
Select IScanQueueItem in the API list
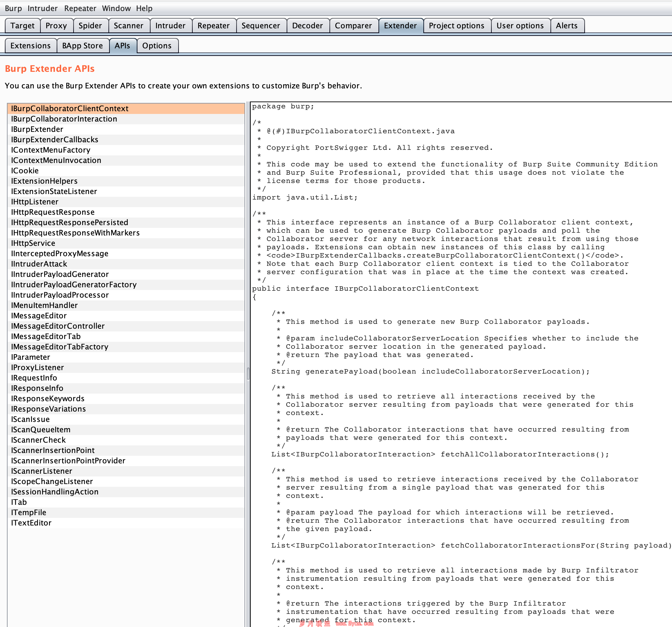[x=126, y=430]
